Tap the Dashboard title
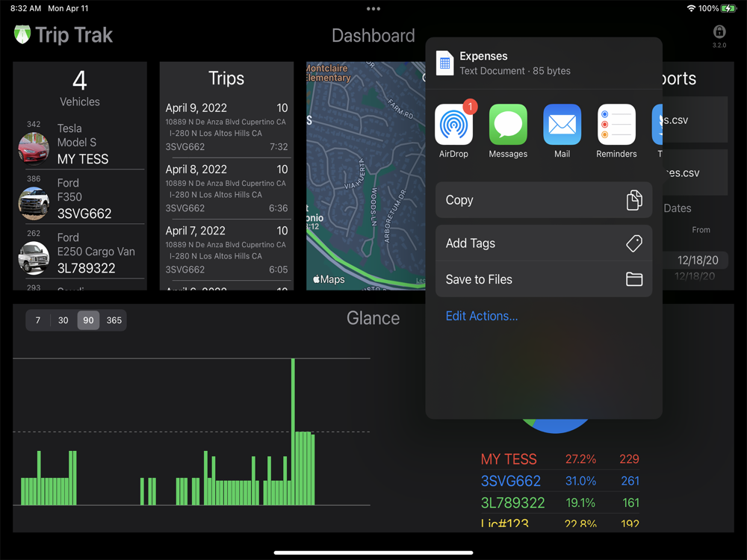747x560 pixels. point(373,36)
